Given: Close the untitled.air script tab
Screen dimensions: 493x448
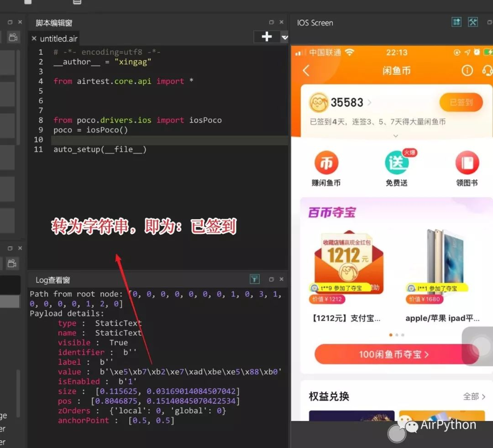Looking at the screenshot, I should pos(34,38).
